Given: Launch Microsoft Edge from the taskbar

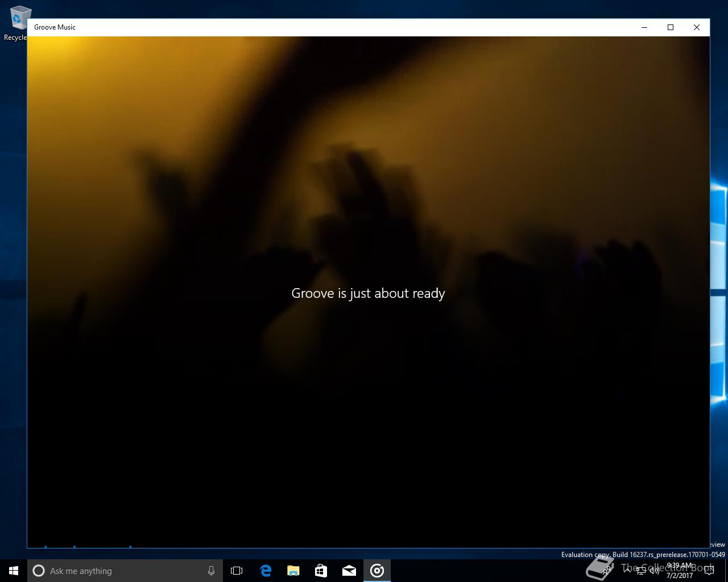Looking at the screenshot, I should [x=266, y=571].
